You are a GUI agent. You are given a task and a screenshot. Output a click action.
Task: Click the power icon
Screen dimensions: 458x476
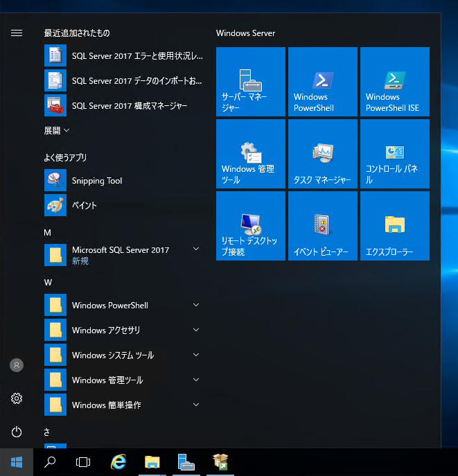(x=17, y=432)
